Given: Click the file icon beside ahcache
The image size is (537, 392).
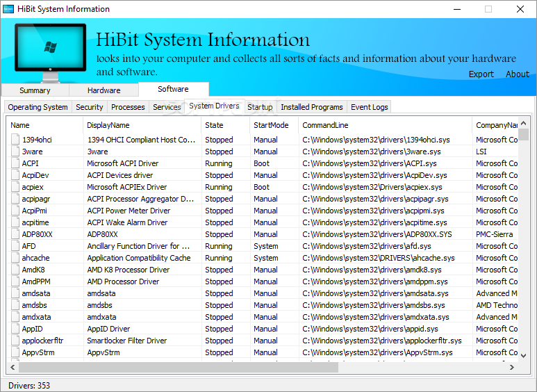Looking at the screenshot, I should [15, 258].
